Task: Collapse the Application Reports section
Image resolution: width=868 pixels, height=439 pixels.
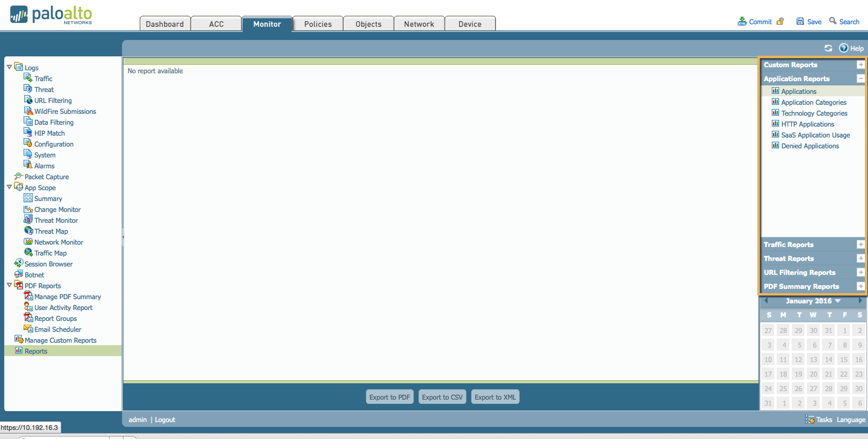Action: tap(860, 78)
